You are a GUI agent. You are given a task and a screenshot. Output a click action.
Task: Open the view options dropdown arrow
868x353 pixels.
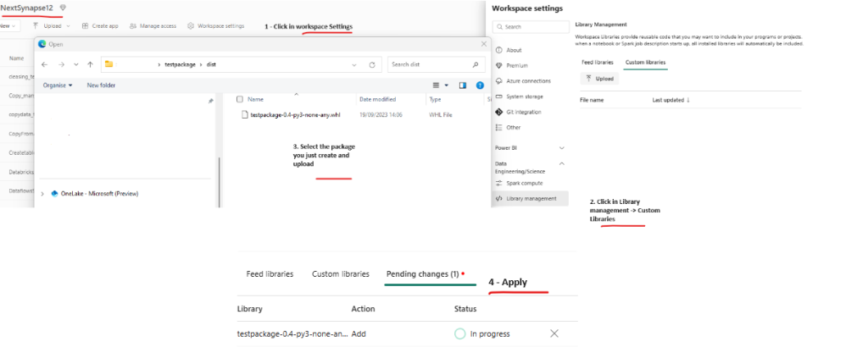click(446, 85)
